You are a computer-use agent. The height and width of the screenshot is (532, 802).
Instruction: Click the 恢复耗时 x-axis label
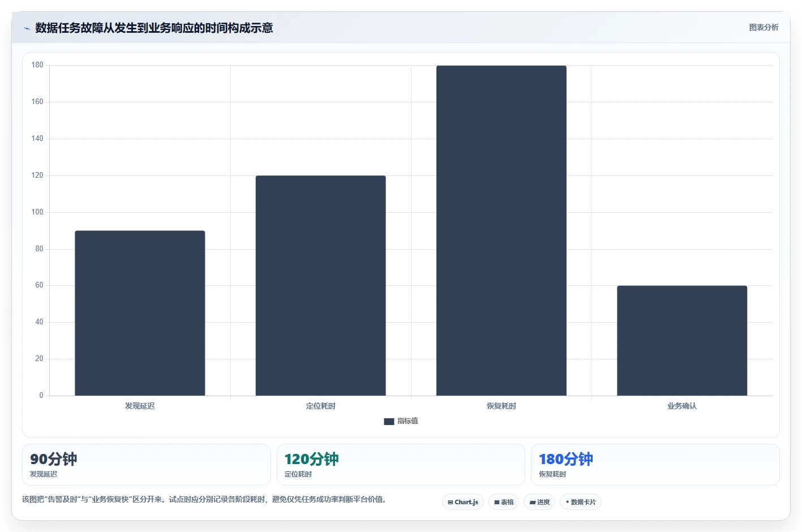click(x=501, y=406)
